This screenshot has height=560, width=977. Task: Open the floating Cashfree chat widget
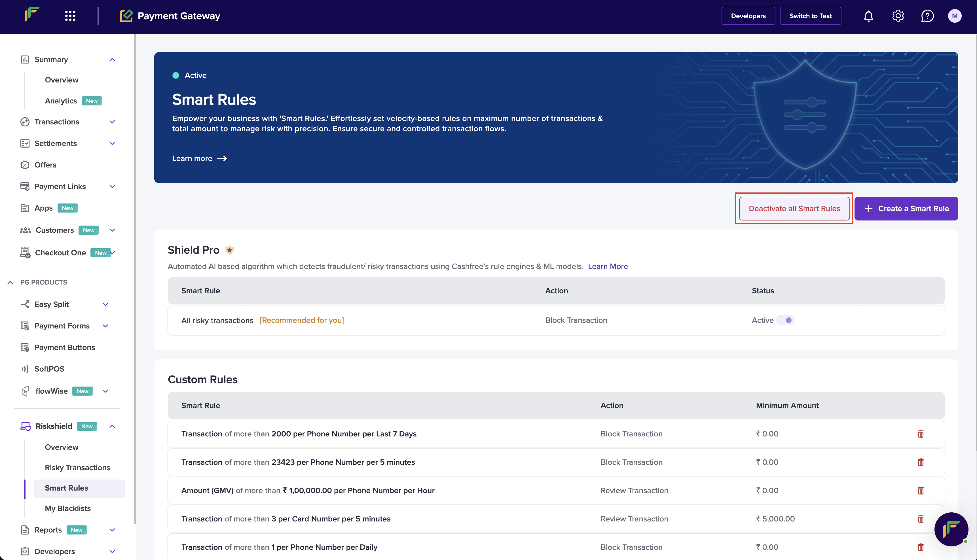click(x=951, y=529)
